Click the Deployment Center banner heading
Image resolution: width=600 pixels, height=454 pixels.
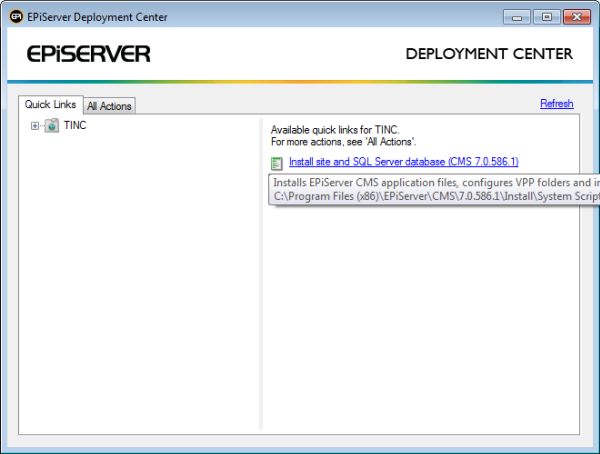pos(489,54)
